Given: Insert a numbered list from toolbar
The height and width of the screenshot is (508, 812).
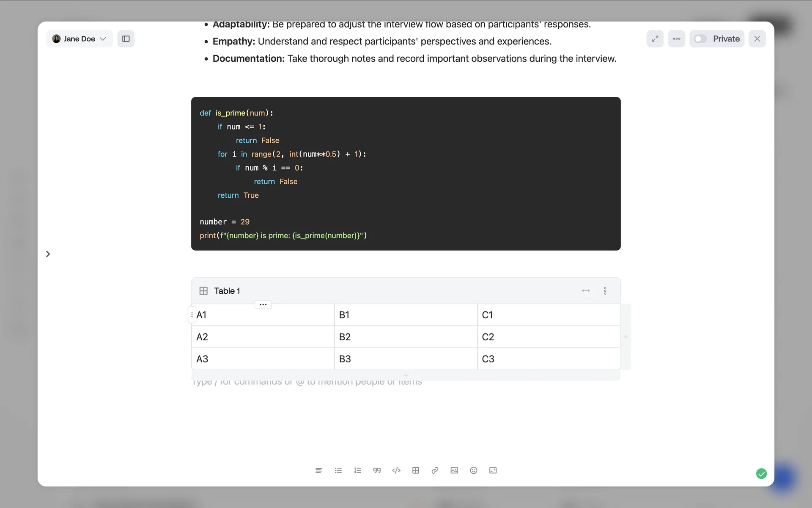Looking at the screenshot, I should 357,470.
